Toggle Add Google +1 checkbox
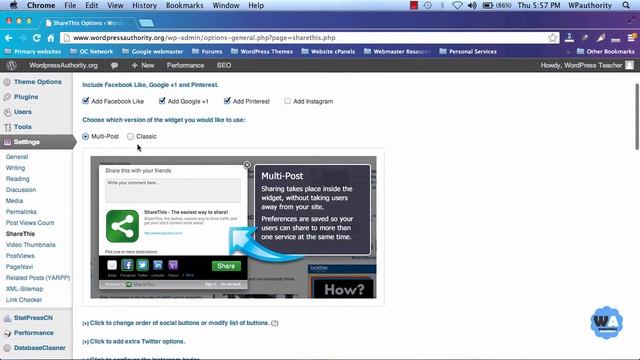The image size is (640, 360). point(162,101)
